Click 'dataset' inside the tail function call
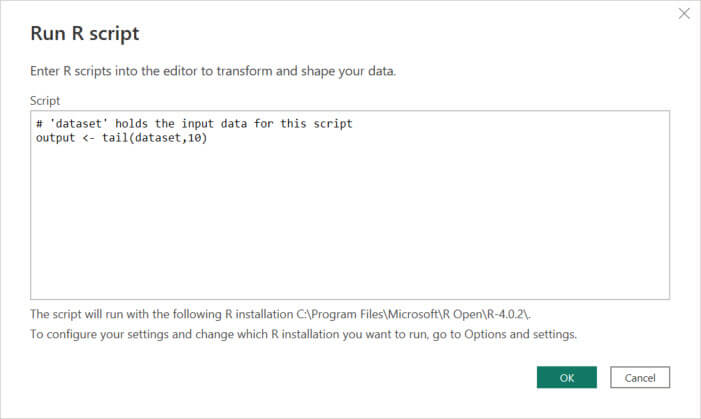This screenshot has width=701, height=419. [x=157, y=137]
